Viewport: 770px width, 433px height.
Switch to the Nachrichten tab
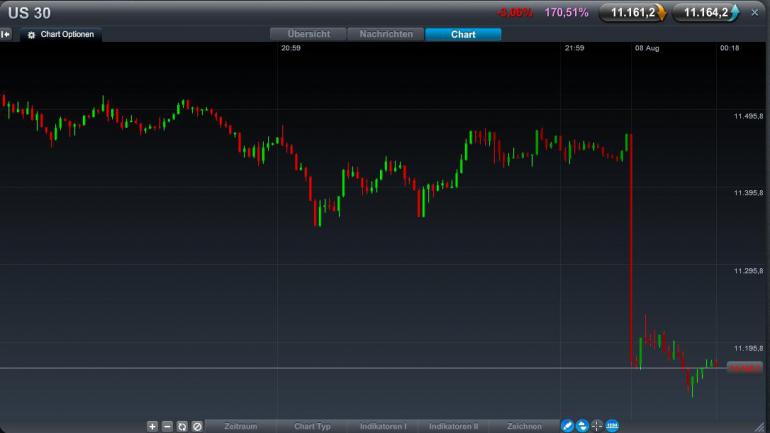click(x=386, y=34)
